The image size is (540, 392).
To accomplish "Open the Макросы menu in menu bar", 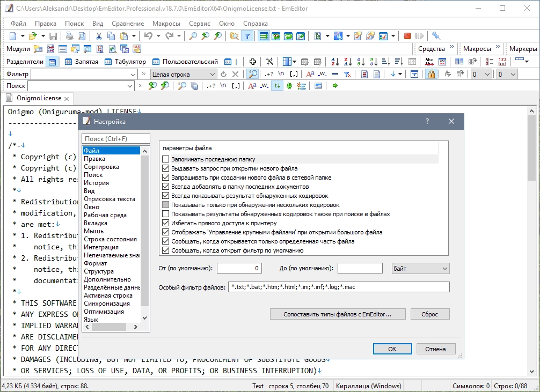I will pyautogui.click(x=166, y=24).
